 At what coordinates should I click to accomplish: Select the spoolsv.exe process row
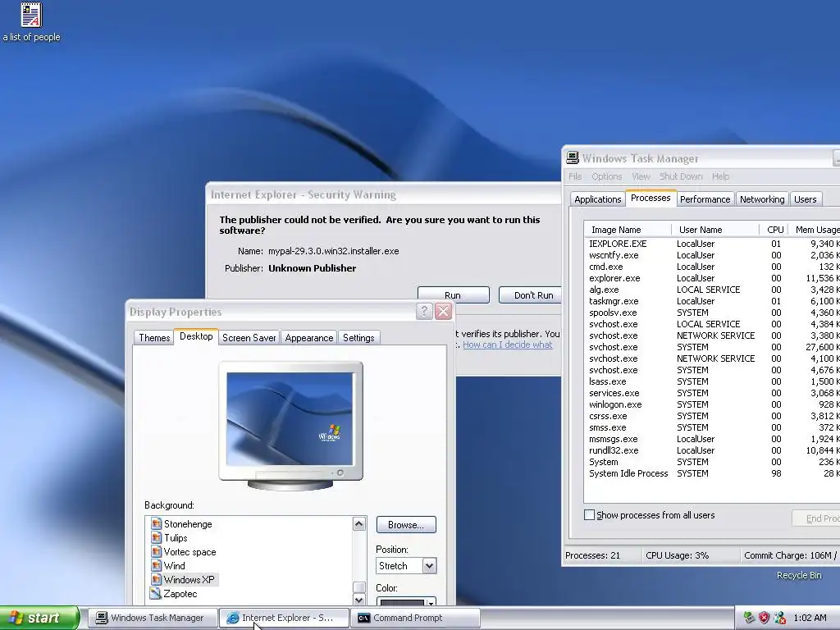(712, 313)
